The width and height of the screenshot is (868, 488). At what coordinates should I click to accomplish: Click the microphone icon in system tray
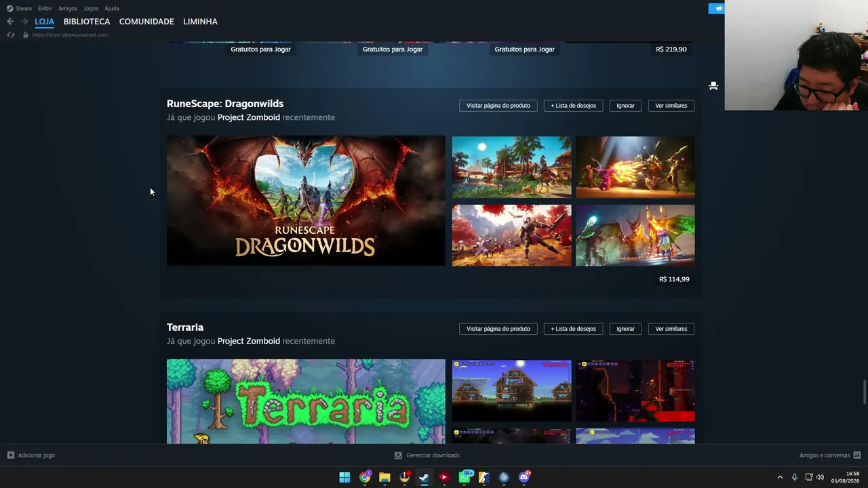(795, 477)
